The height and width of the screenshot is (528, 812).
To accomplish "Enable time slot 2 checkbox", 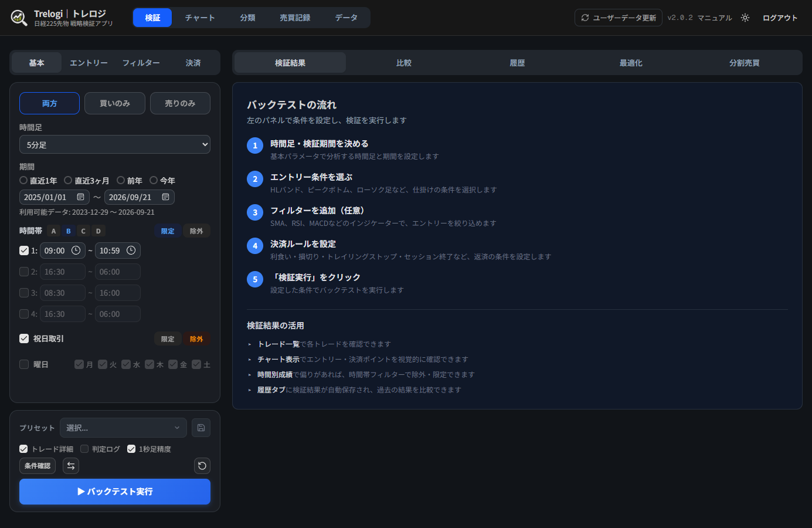I will tap(24, 272).
